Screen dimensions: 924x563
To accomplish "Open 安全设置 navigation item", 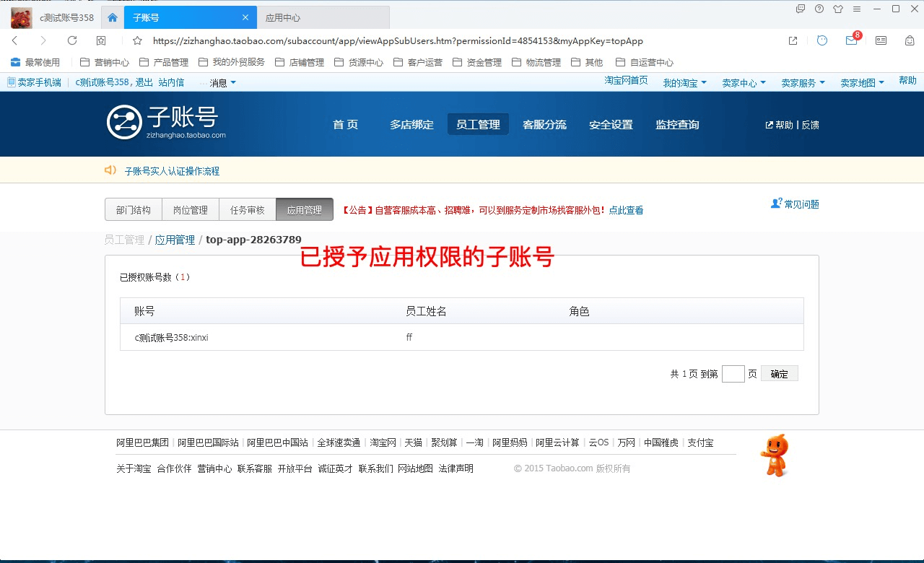I will 611,124.
